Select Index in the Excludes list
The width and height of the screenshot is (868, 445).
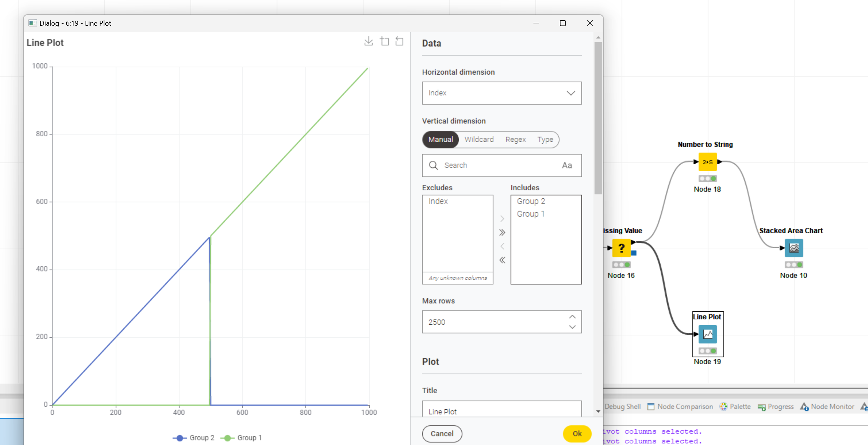(x=458, y=201)
